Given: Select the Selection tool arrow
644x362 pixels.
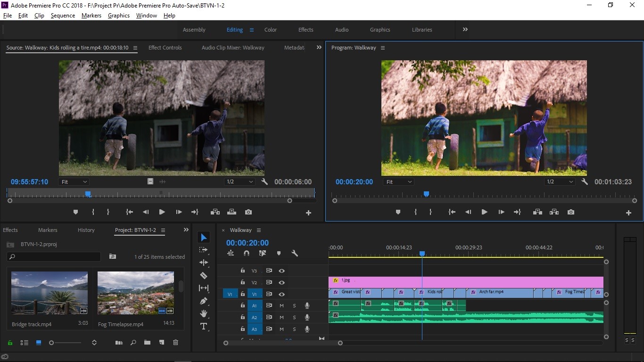Looking at the screenshot, I should [204, 237].
